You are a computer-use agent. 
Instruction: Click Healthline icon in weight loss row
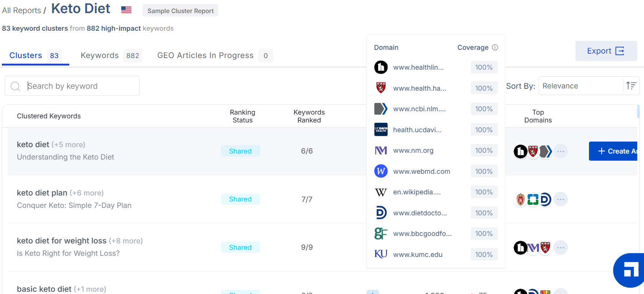pos(520,248)
